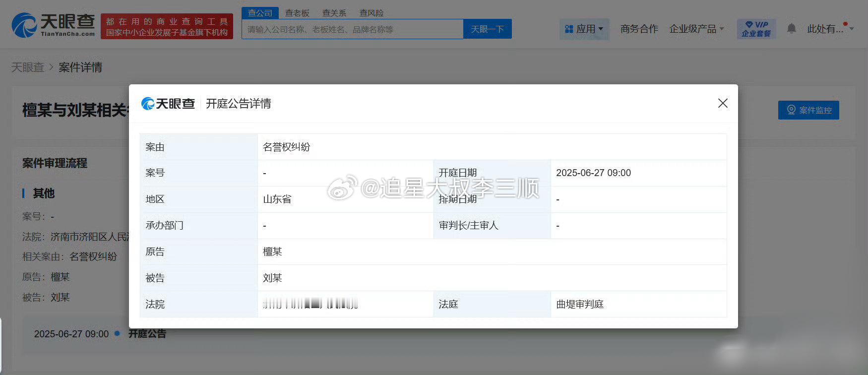Click the 曲堤审判庭 courtroom value
868x375 pixels.
click(x=580, y=304)
